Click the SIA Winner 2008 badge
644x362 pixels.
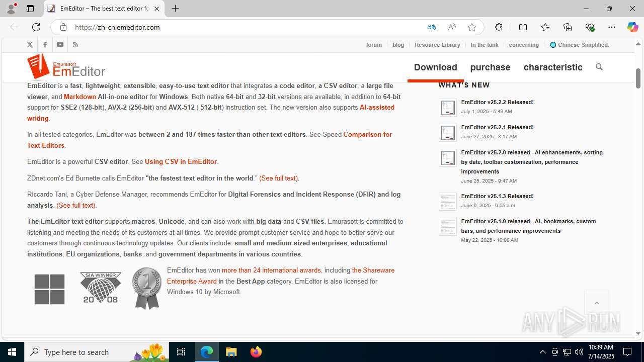pos(101,288)
